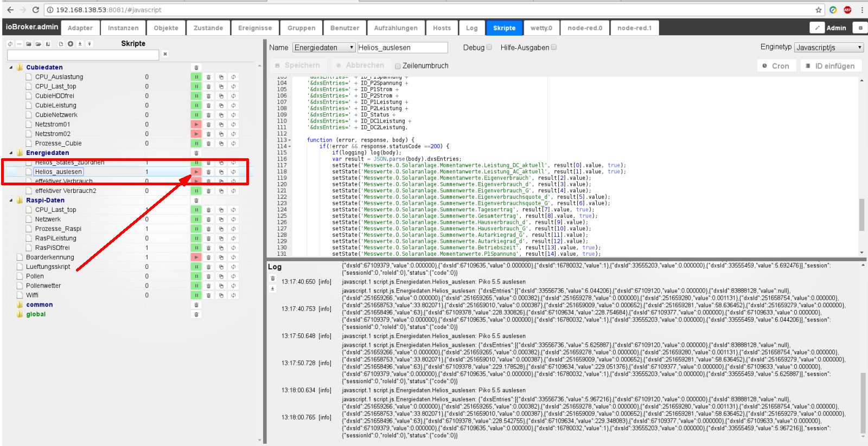Open the Energiedaten group dropdown
Image resolution: width=868 pixels, height=446 pixels.
click(324, 48)
